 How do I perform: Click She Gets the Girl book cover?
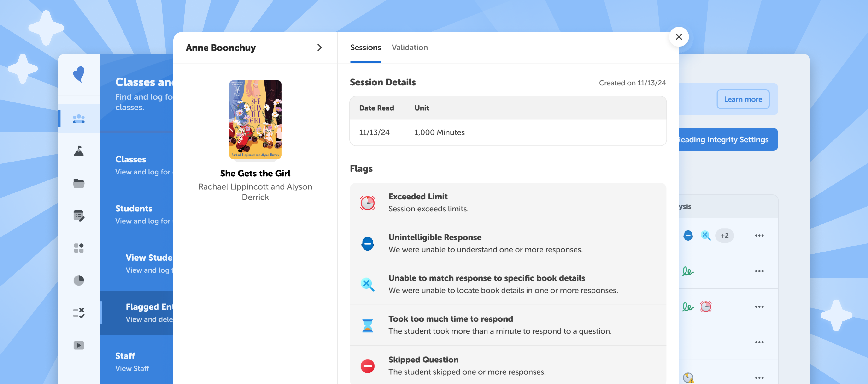pos(255,119)
